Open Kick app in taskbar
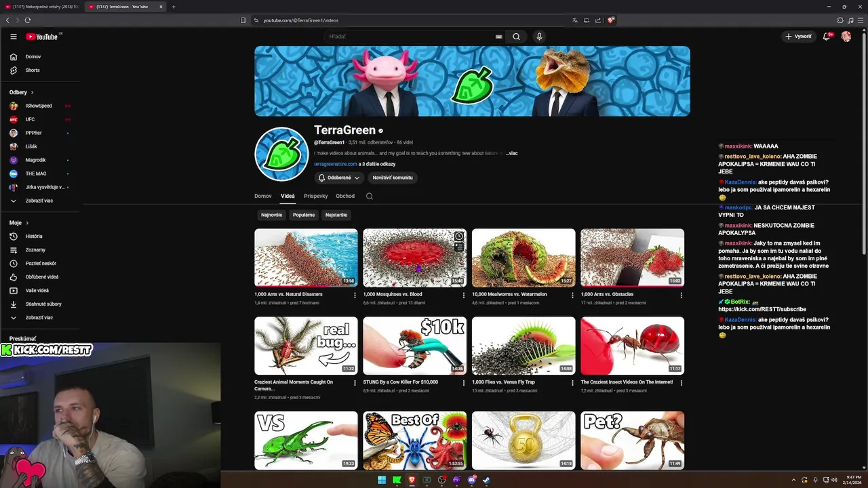Image resolution: width=868 pixels, height=488 pixels. point(397,480)
